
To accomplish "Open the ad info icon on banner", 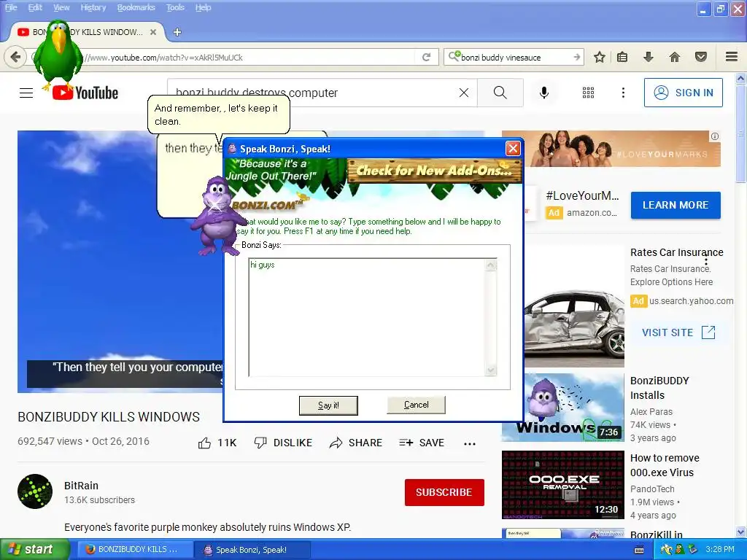I will [x=715, y=136].
